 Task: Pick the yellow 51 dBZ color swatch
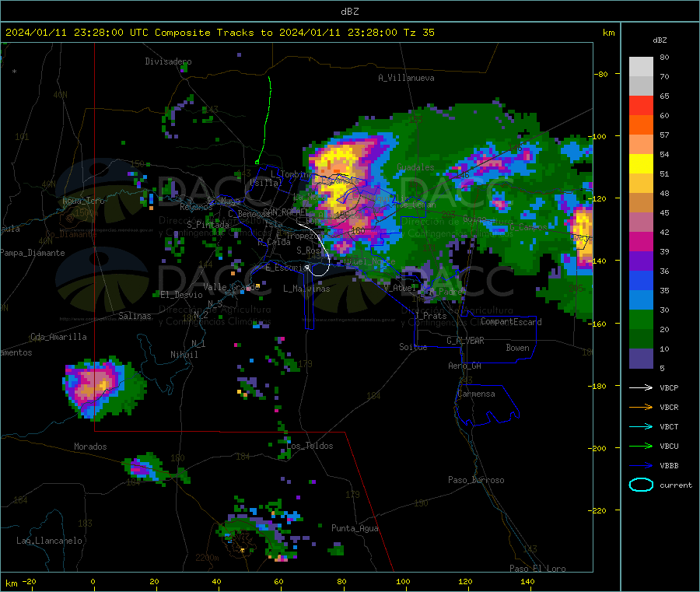coord(641,164)
